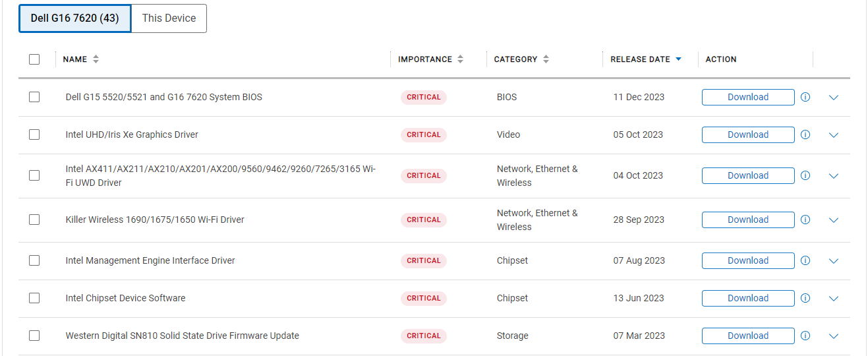This screenshot has height=356, width=868.
Task: Expand the System BIOS row details
Action: click(833, 98)
